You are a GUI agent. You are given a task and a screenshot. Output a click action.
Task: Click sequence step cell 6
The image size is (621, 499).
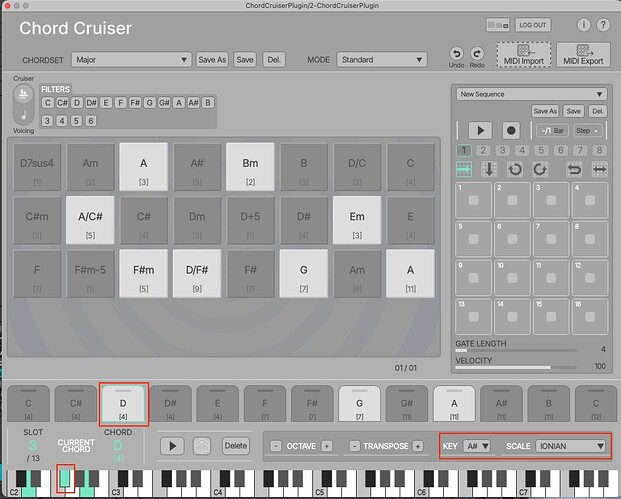[x=512, y=239]
